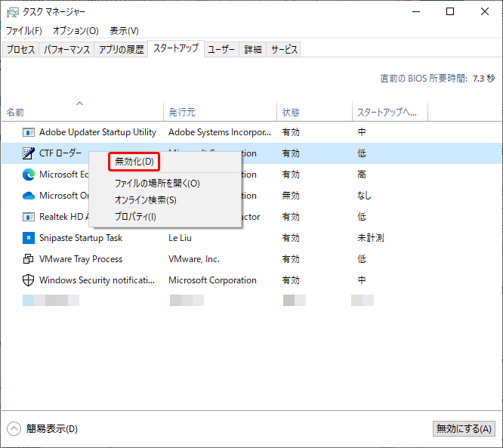Click the Microsoft Corporation publisher cell
The height and width of the screenshot is (448, 503).
[212, 280]
